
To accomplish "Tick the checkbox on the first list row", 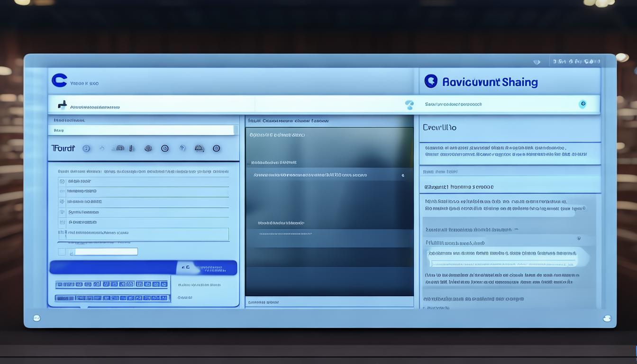I will tap(62, 181).
